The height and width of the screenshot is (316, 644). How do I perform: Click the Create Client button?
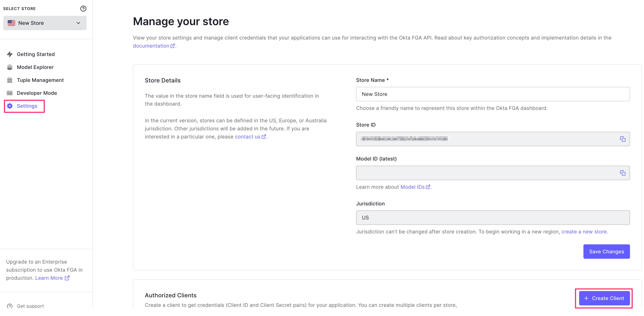(604, 298)
